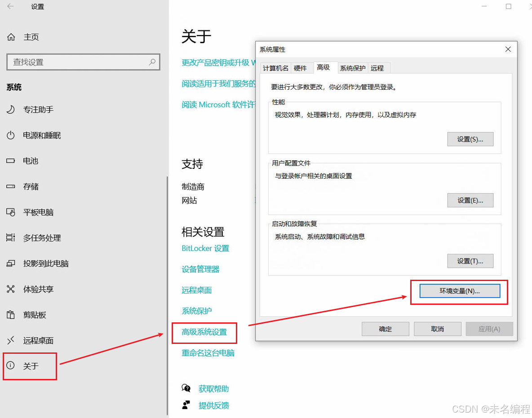
Task: Focus the 查找设置 search field
Action: click(x=83, y=62)
